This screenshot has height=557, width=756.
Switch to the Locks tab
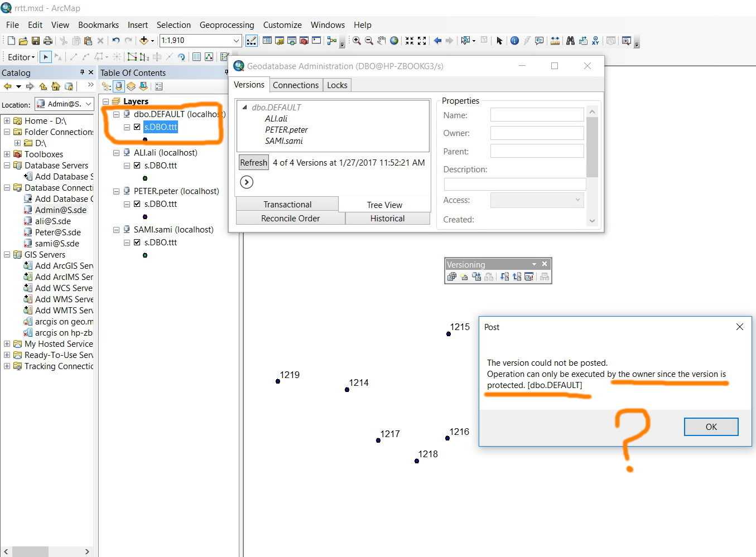337,85
